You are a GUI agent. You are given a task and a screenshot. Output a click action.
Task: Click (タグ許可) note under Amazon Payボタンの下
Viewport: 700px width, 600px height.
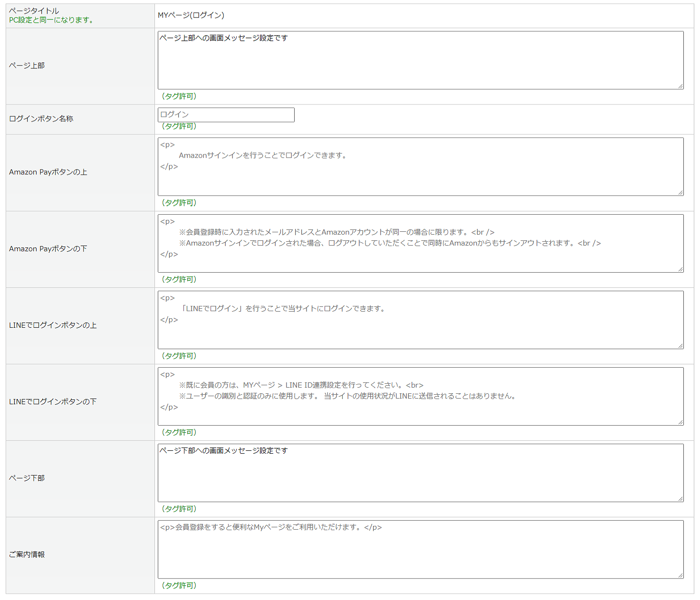pos(179,279)
